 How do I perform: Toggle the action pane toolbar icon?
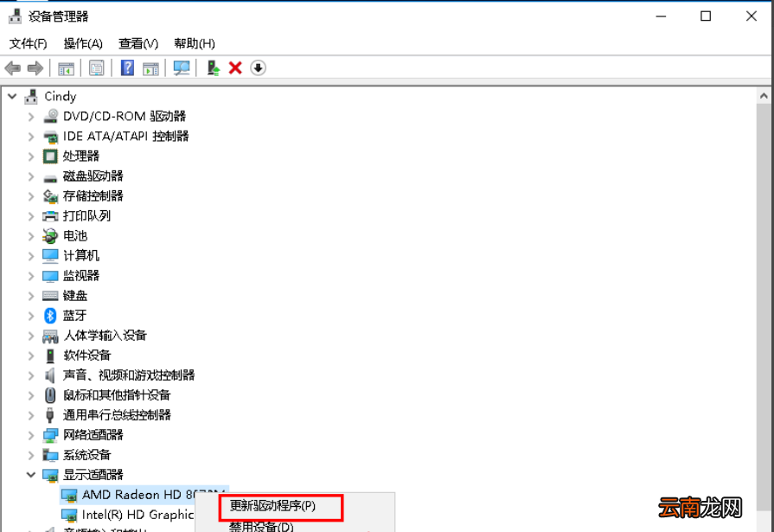pyautogui.click(x=150, y=68)
